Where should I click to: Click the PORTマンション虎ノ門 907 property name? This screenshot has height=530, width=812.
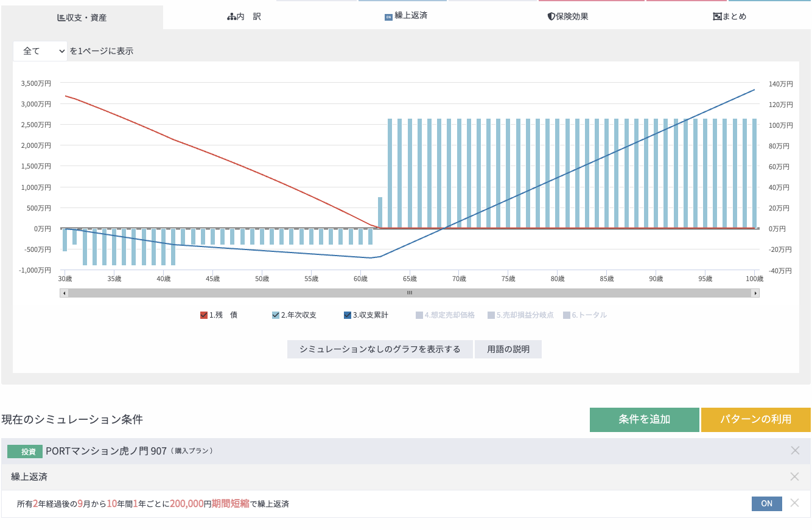coord(106,451)
